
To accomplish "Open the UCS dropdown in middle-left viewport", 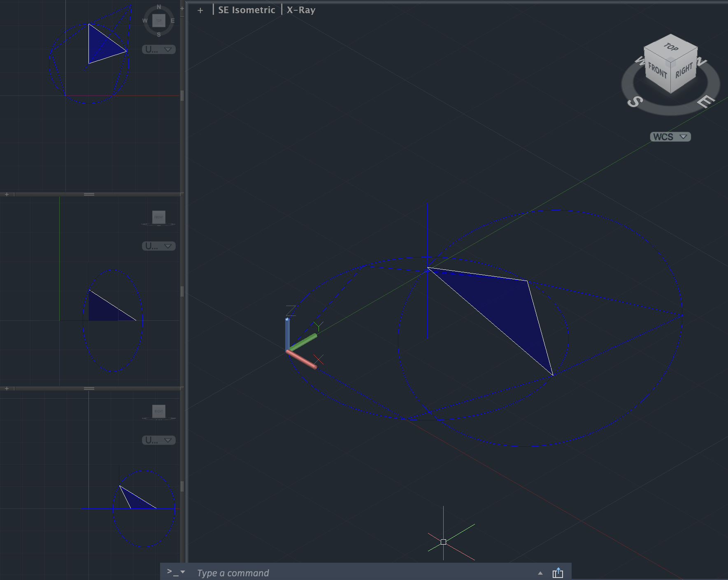I will point(159,246).
